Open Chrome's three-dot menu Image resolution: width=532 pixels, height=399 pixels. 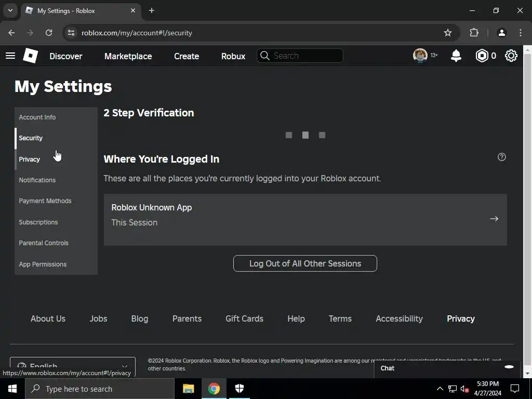[x=521, y=33]
